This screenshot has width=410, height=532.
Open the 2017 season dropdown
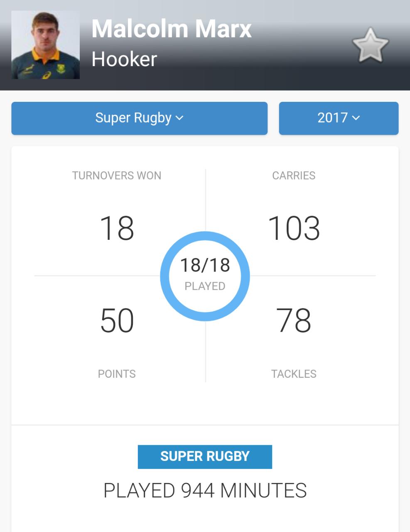pos(338,118)
